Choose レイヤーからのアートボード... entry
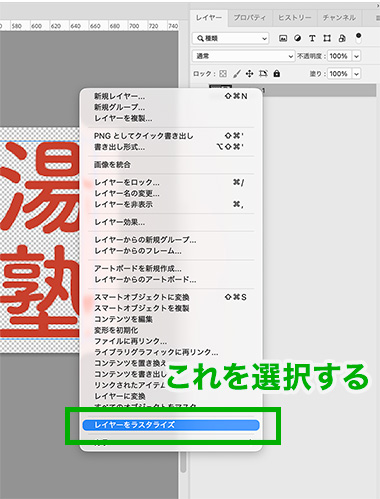 [x=170, y=279]
